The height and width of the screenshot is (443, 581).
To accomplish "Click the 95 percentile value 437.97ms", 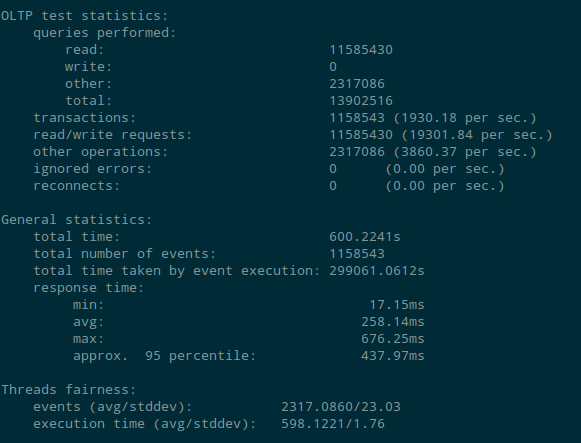I will [x=393, y=356].
